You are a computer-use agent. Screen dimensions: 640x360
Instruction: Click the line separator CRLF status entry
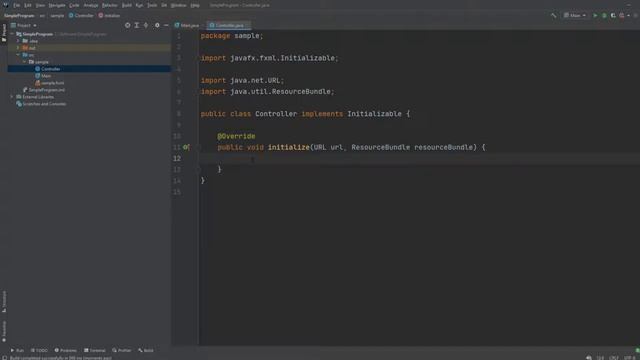(x=613, y=358)
